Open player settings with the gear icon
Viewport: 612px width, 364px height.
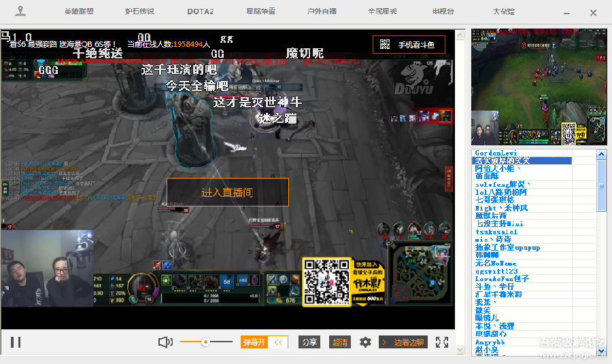click(365, 342)
